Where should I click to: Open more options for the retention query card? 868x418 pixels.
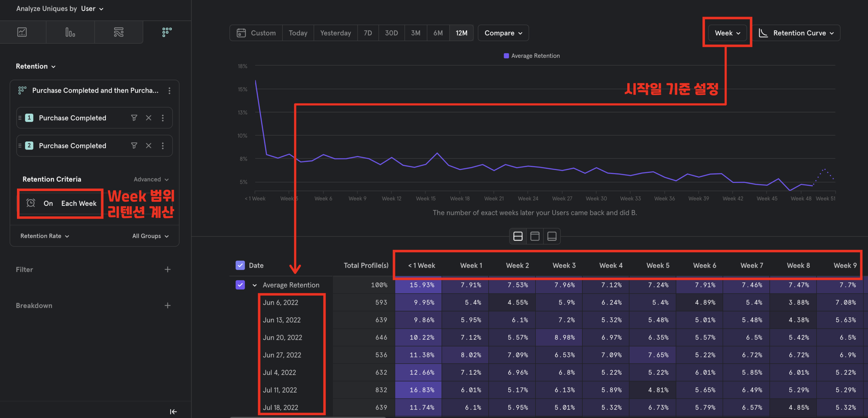[169, 90]
